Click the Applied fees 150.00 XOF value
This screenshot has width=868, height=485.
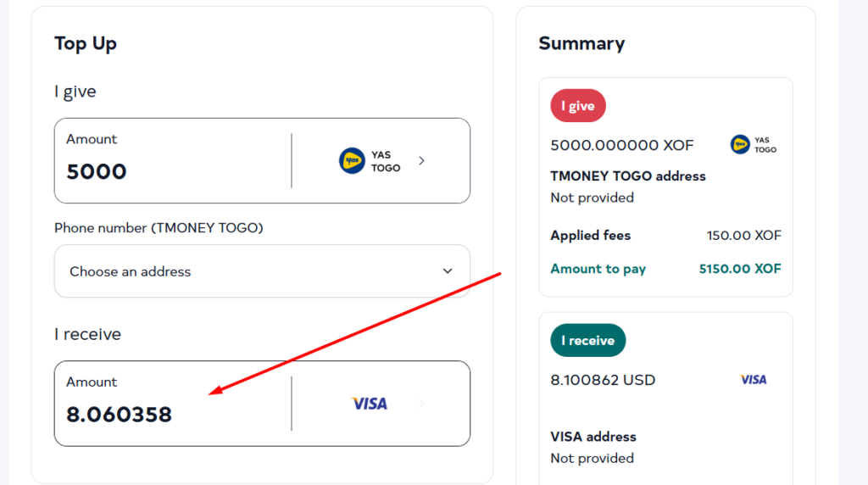point(743,236)
